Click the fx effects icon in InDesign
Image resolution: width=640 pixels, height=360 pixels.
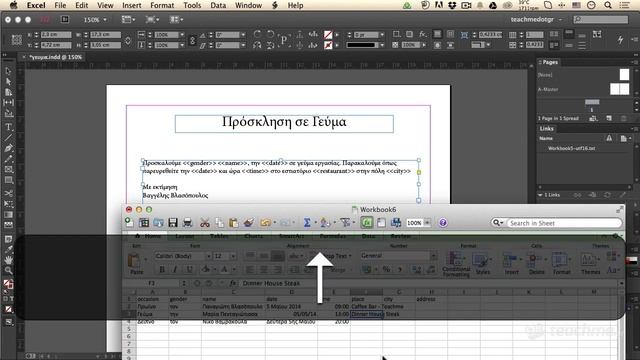point(423,34)
